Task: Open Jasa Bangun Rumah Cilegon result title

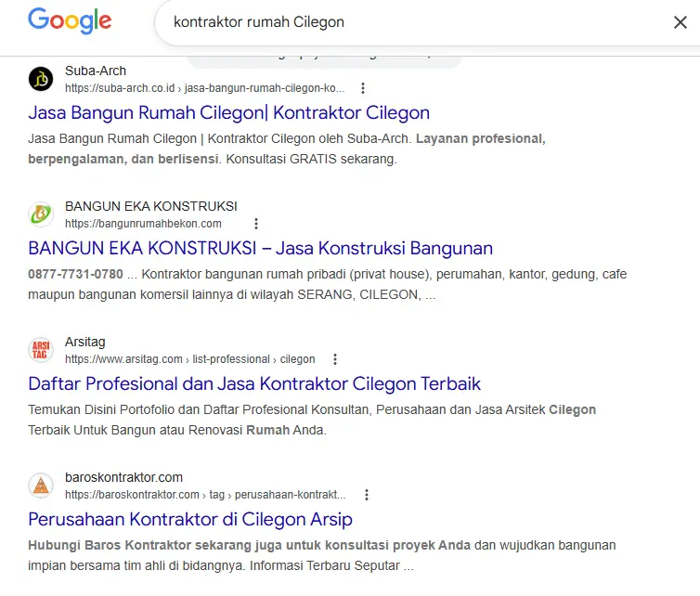Action: (229, 112)
